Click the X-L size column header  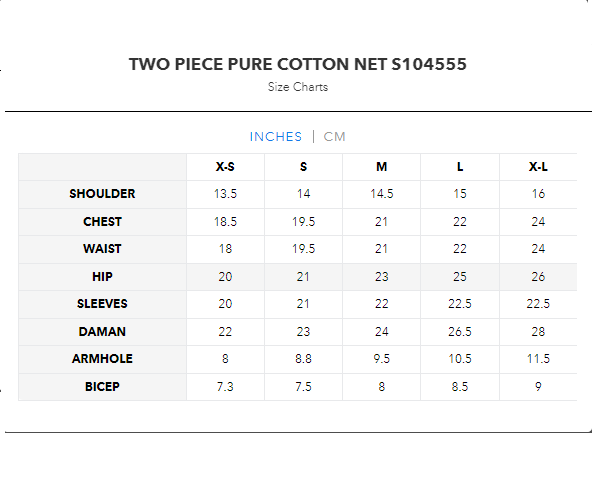pyautogui.click(x=538, y=166)
